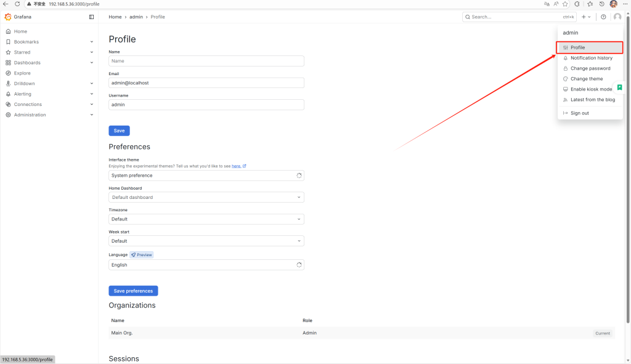Select Change password in user menu
The image size is (631, 364).
[590, 68]
